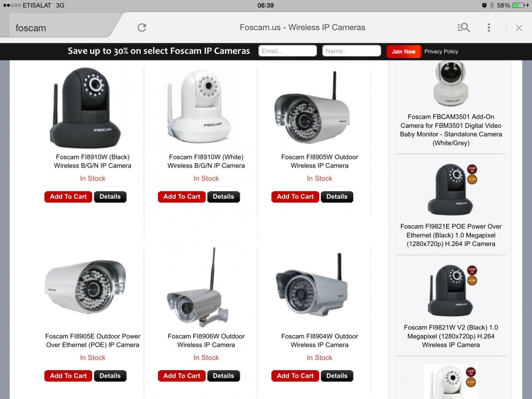Open the Privacy Policy link

point(441,51)
